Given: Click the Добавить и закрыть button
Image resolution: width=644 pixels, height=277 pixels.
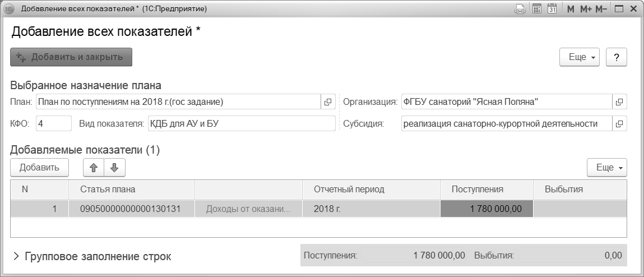Looking at the screenshot, I should (x=71, y=57).
